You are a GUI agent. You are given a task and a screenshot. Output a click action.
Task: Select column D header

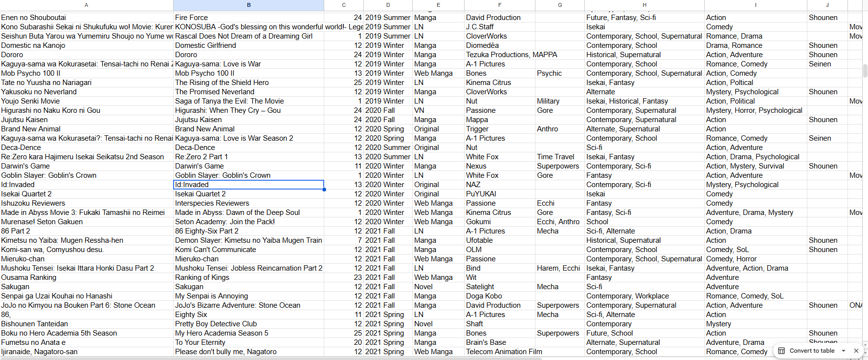pos(388,5)
